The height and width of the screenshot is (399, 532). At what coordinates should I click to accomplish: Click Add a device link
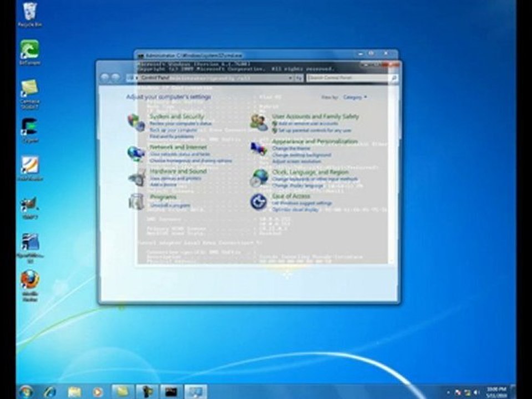[x=163, y=185]
